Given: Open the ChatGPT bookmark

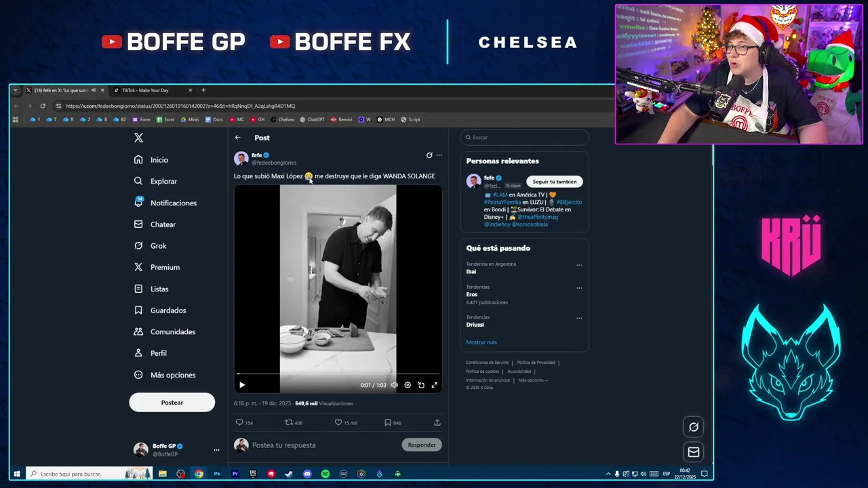Looking at the screenshot, I should (312, 119).
